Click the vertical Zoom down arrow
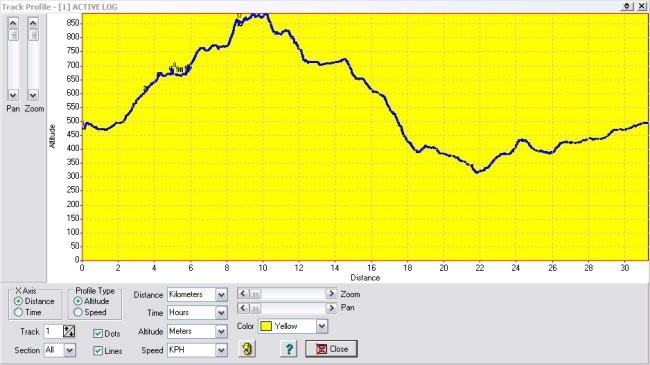650x365 pixels. click(33, 95)
